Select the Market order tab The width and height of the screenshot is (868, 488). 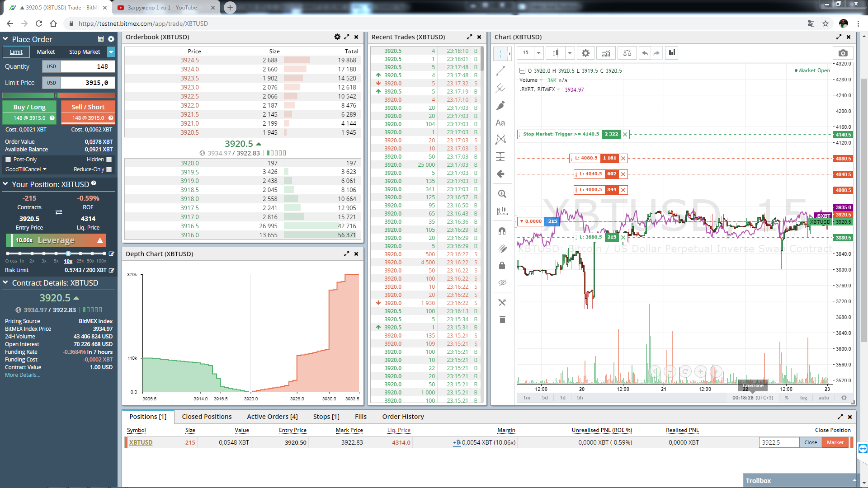point(46,52)
